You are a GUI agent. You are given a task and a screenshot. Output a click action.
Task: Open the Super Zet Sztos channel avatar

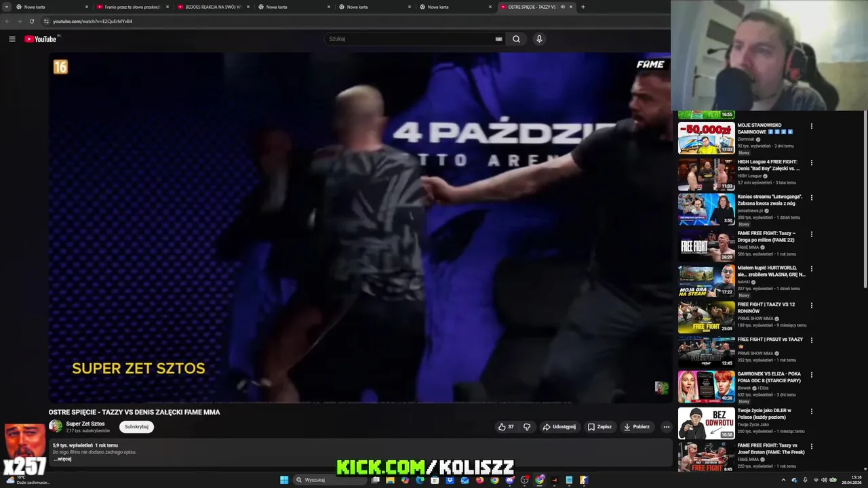tap(56, 426)
